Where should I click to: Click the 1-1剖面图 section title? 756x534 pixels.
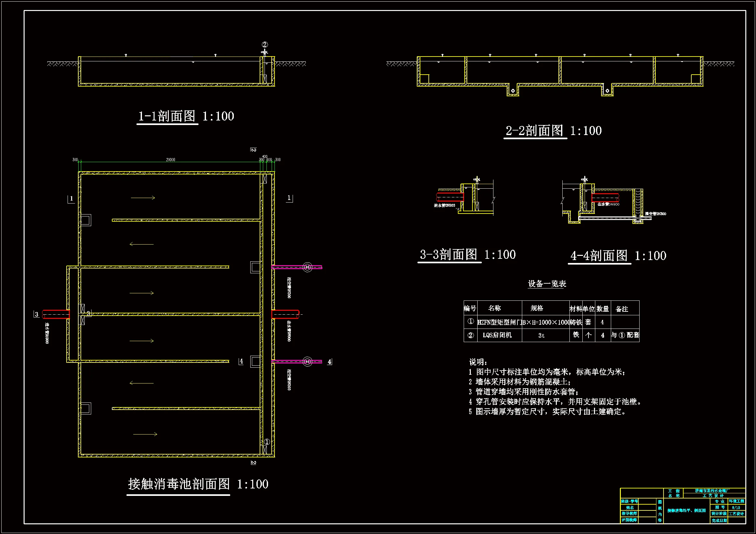point(167,116)
